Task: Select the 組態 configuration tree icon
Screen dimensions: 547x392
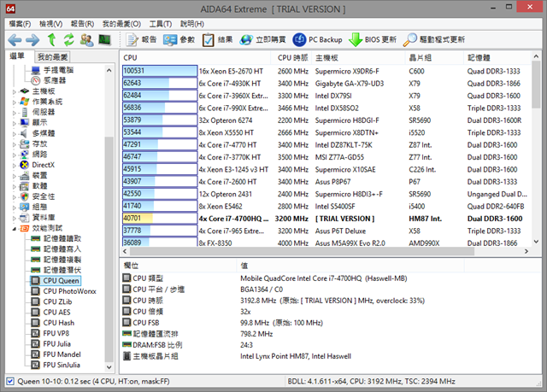Action: coord(25,207)
